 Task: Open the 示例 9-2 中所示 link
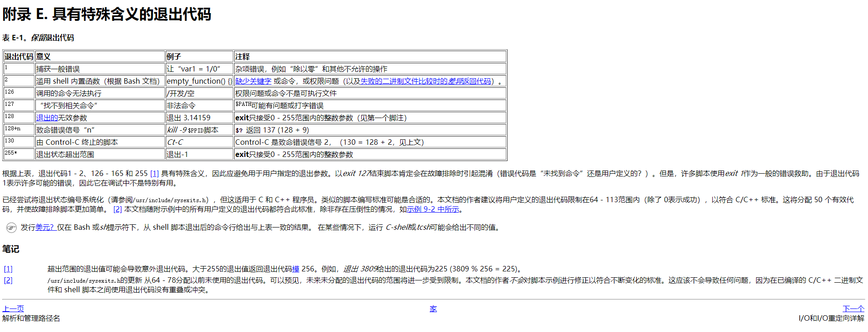click(433, 209)
